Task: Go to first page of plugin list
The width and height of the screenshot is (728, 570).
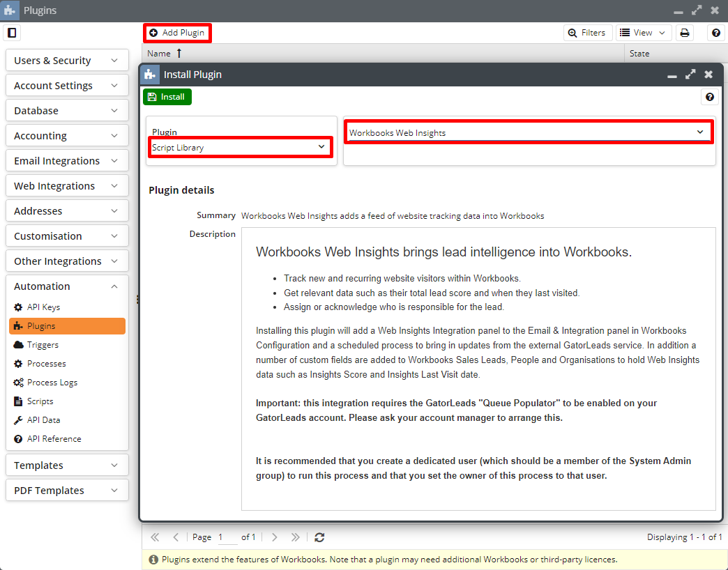Action: (155, 537)
